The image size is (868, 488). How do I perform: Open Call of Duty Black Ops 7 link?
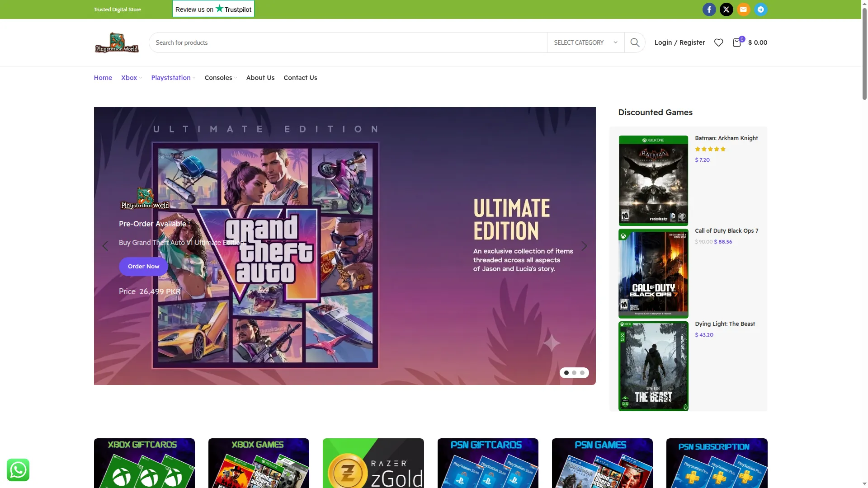tap(726, 231)
